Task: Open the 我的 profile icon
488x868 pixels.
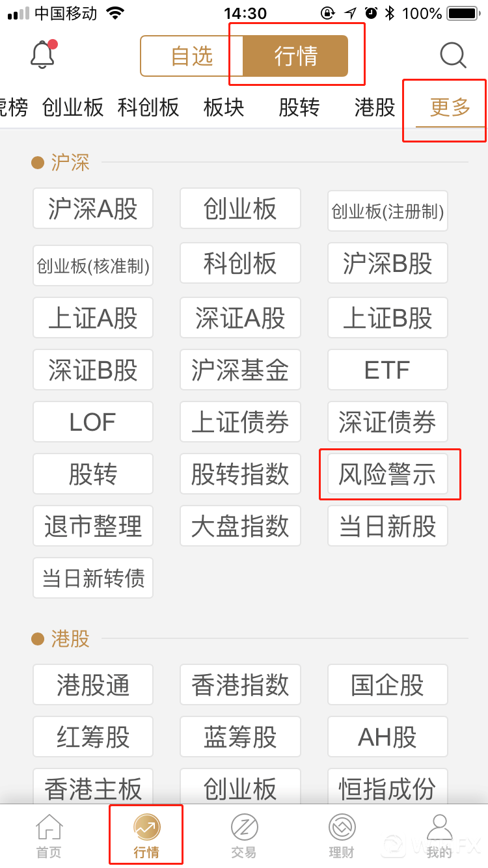Action: pos(439,829)
